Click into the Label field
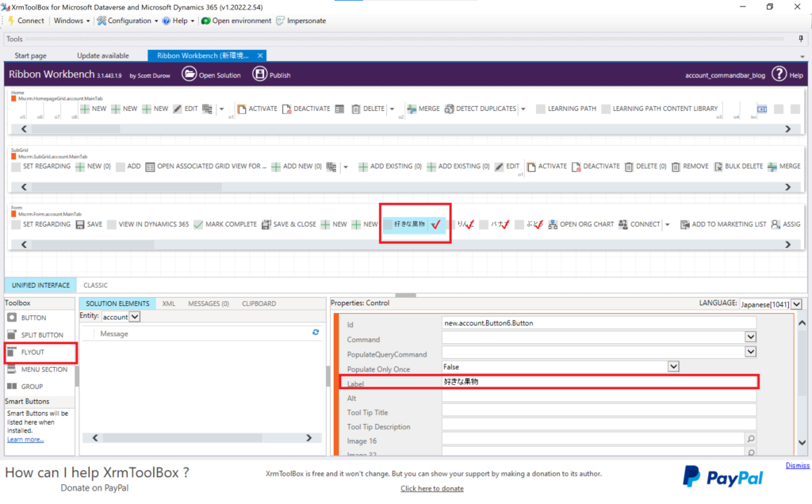The height and width of the screenshot is (504, 812). click(x=599, y=382)
